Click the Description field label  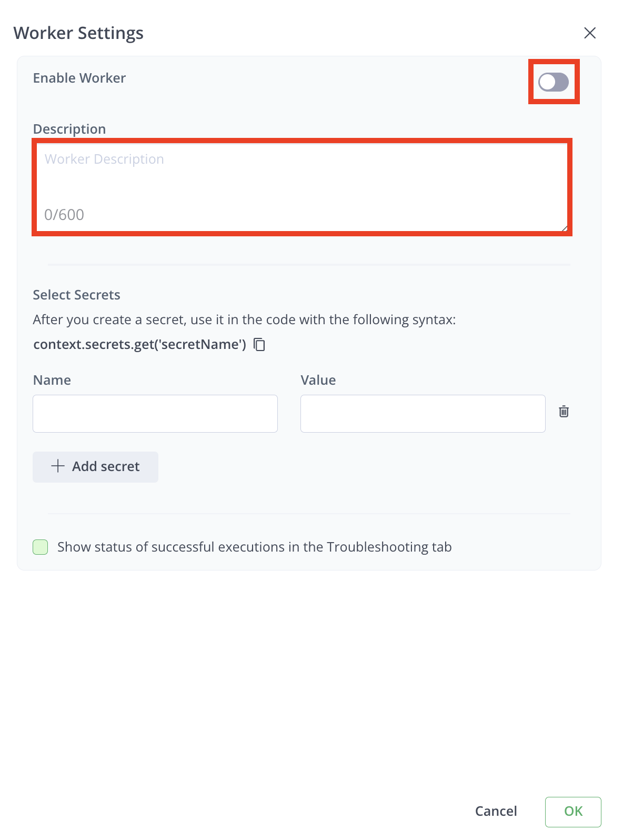coord(70,128)
